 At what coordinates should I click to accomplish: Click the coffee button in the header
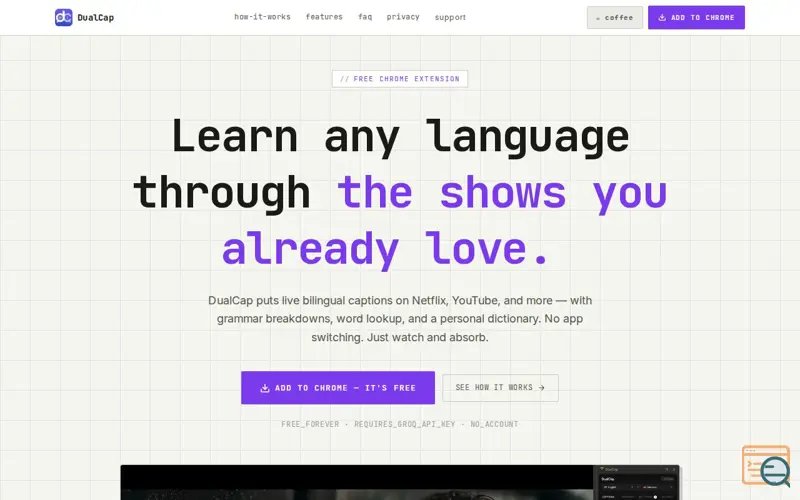pos(614,17)
